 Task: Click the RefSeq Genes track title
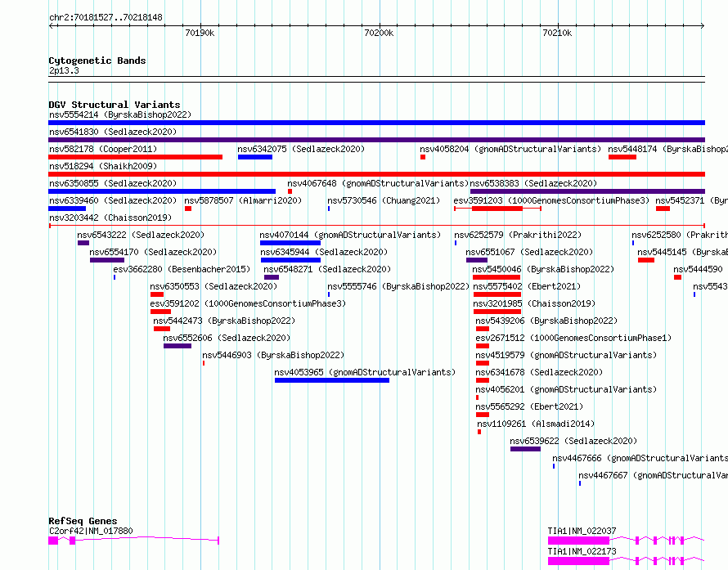click(83, 521)
